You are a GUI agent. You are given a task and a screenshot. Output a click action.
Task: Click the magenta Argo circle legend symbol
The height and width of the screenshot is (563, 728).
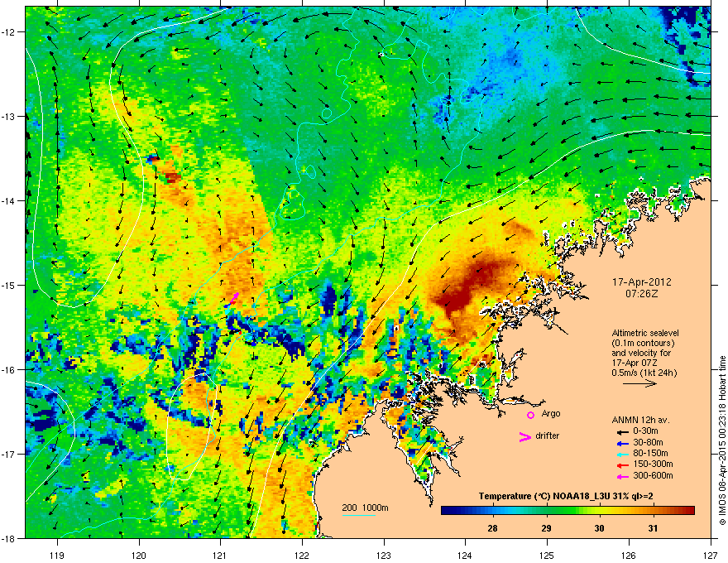[x=530, y=415]
